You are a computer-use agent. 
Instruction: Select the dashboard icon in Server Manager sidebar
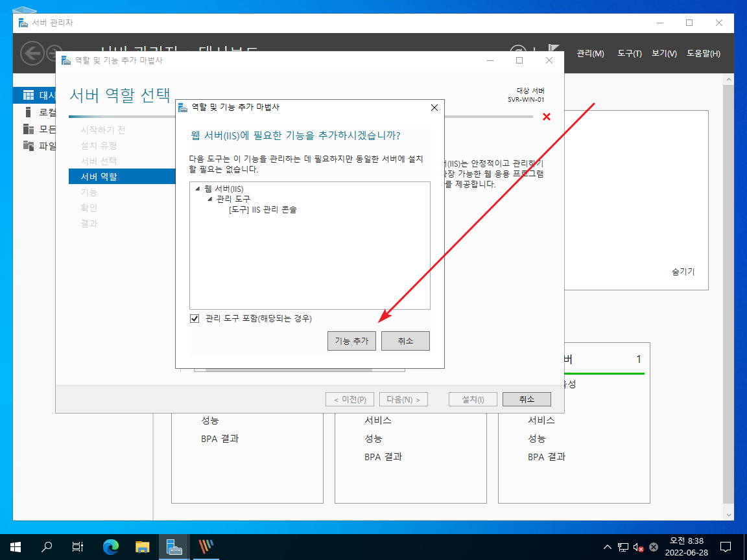[x=29, y=95]
